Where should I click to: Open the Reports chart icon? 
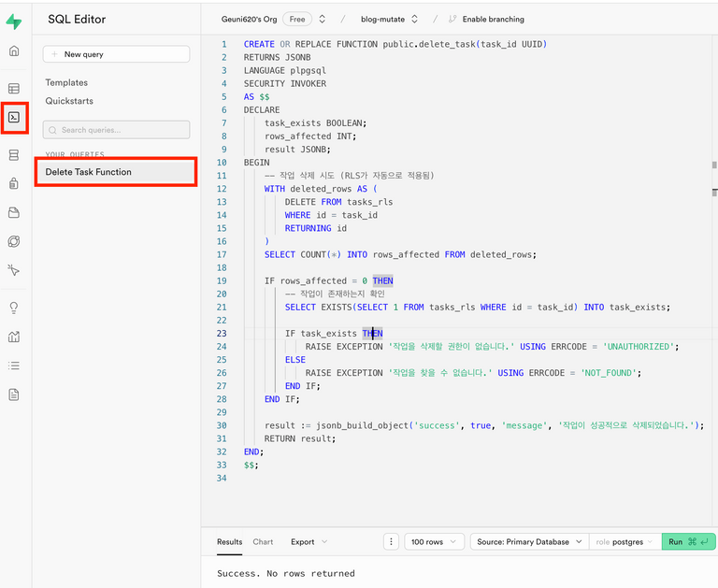click(14, 337)
